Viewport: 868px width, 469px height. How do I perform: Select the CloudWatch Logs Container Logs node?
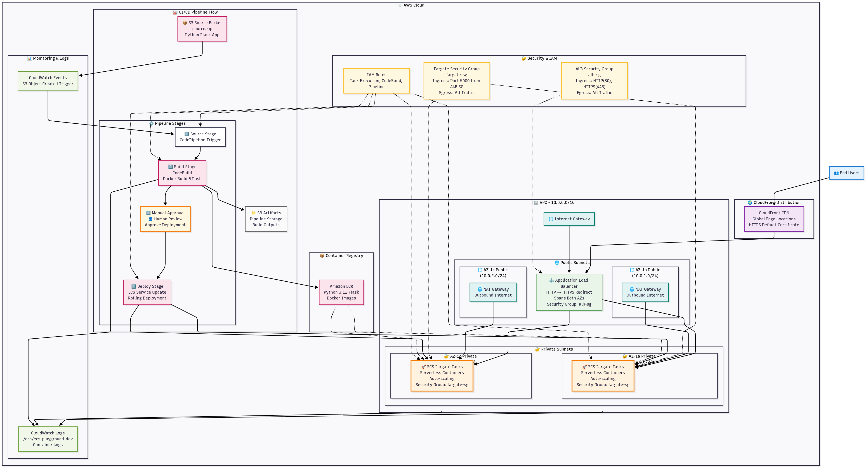(48, 439)
